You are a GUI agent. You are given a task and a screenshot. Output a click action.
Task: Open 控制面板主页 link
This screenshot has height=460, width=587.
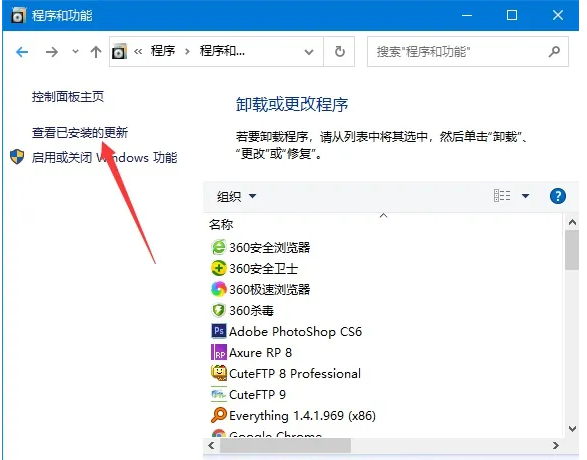click(68, 97)
